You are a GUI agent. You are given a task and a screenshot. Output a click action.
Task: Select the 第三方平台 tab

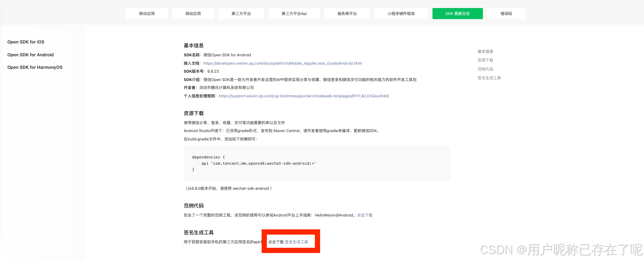[x=241, y=14]
